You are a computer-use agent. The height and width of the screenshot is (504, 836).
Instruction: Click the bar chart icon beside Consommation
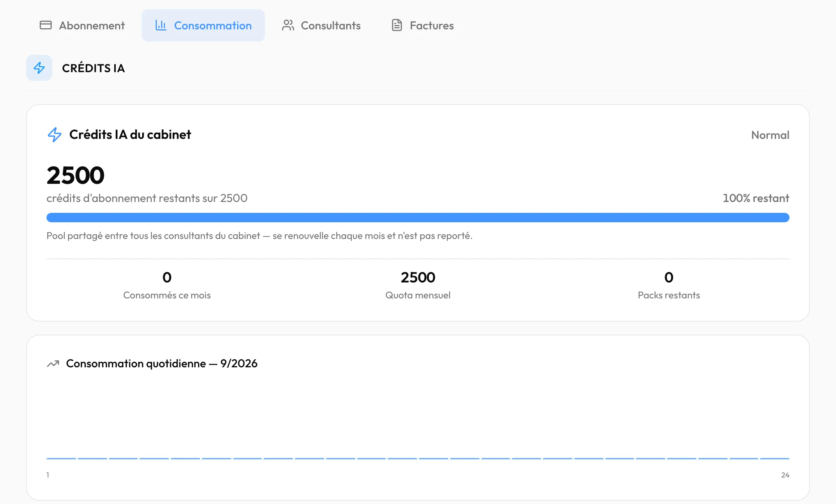pyautogui.click(x=161, y=25)
